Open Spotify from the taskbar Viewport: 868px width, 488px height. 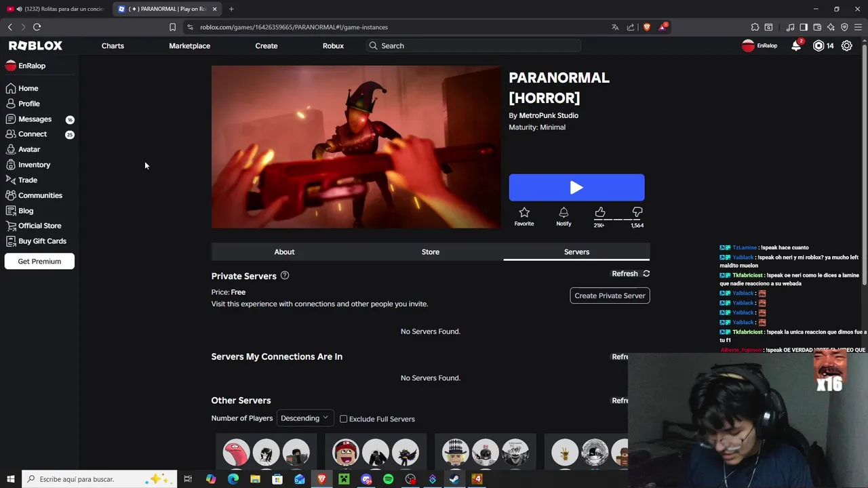(388, 479)
